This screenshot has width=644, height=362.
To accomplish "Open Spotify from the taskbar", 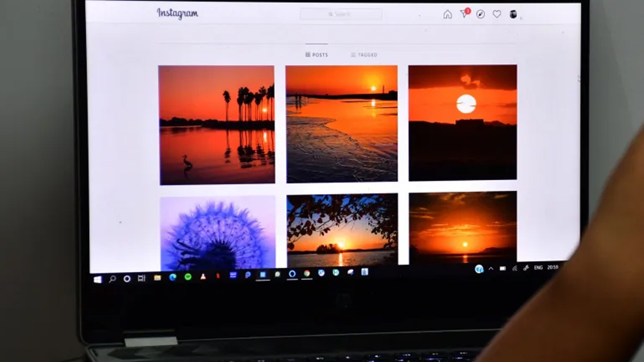I will (188, 277).
